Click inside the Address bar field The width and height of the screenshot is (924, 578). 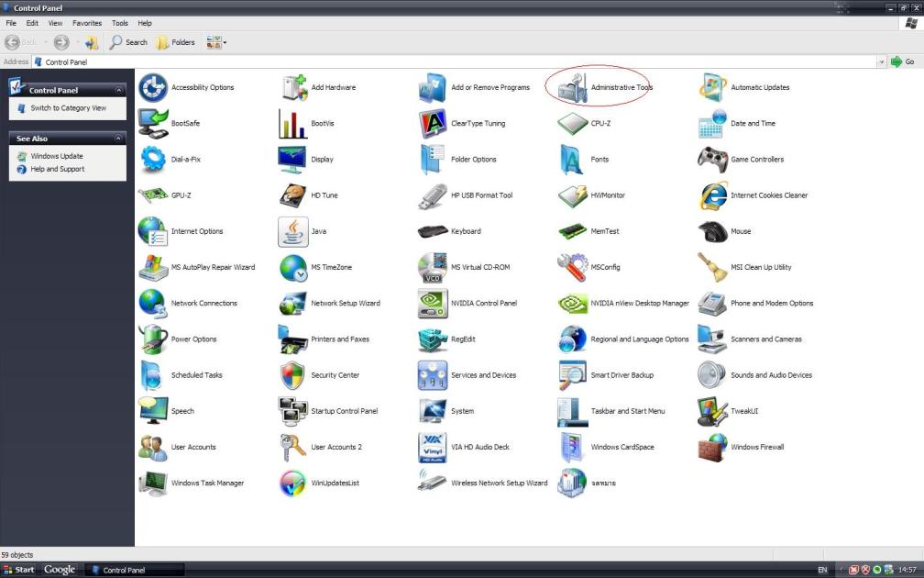[x=455, y=62]
